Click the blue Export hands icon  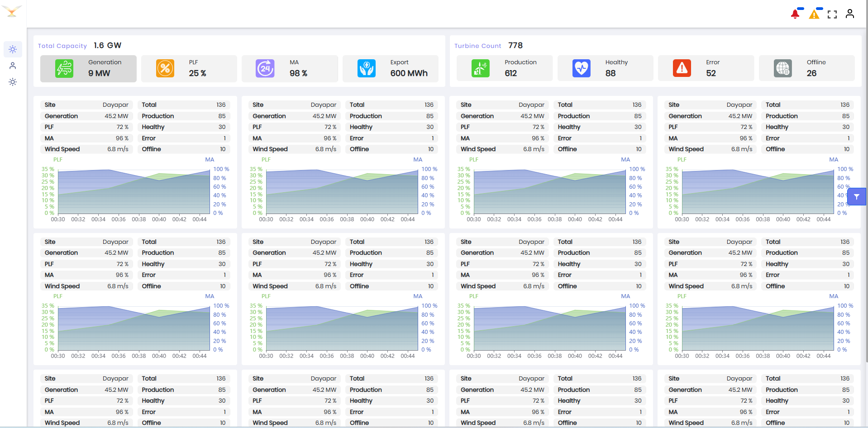point(367,69)
